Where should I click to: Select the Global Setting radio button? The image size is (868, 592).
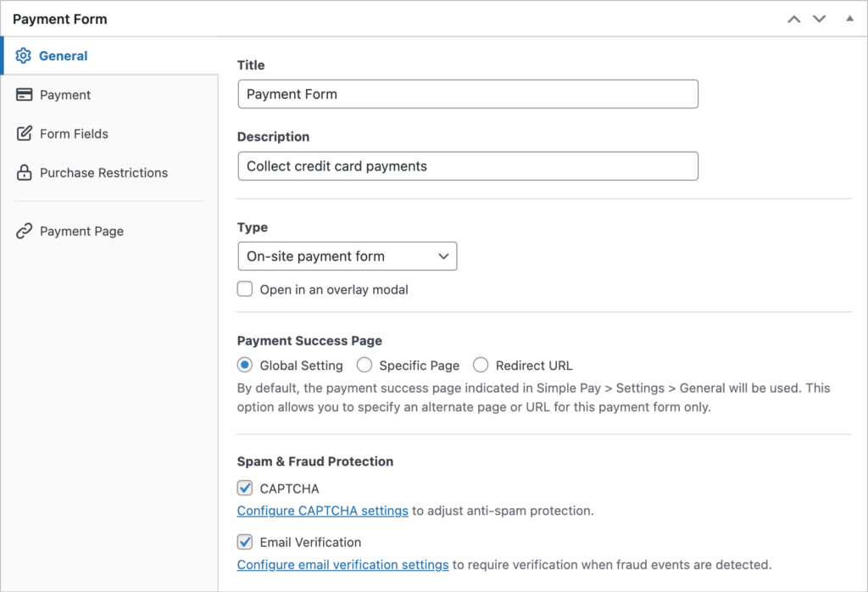[x=245, y=366]
